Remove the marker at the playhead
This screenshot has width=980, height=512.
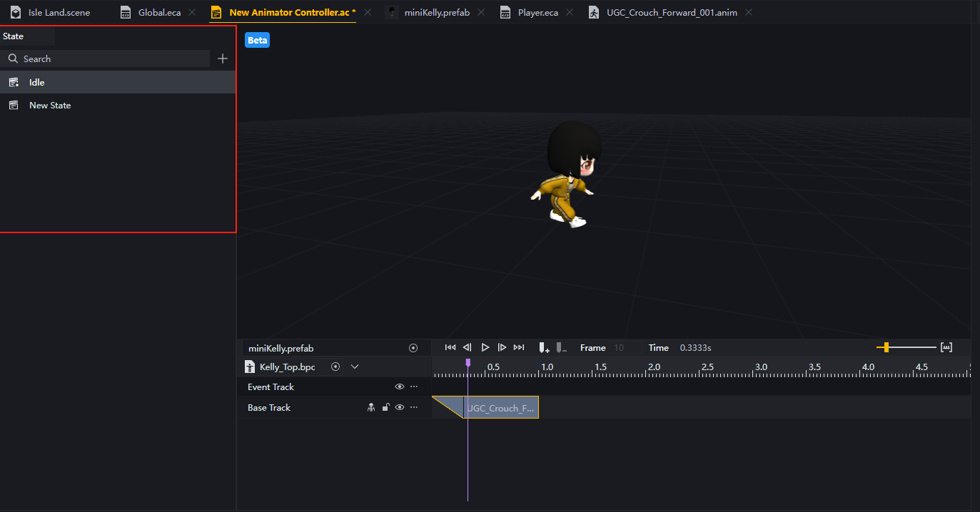point(562,348)
